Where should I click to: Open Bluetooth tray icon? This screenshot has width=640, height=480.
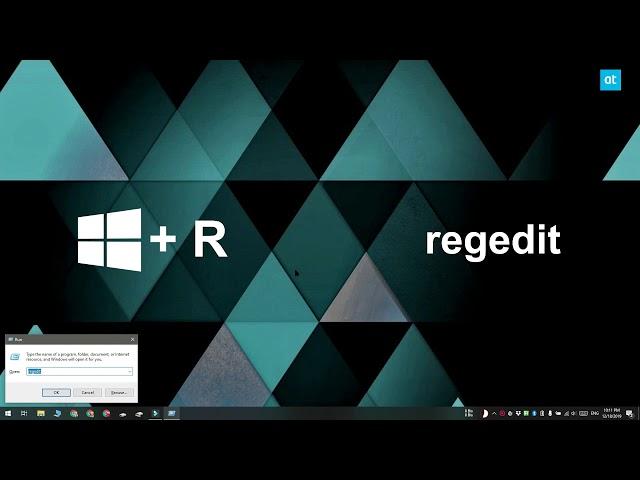[x=534, y=413]
